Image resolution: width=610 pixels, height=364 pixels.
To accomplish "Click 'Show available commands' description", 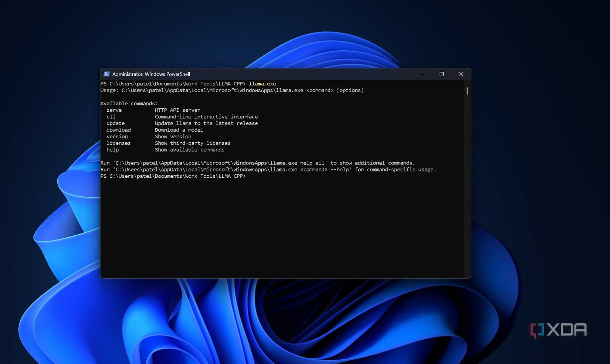I will tap(190, 150).
